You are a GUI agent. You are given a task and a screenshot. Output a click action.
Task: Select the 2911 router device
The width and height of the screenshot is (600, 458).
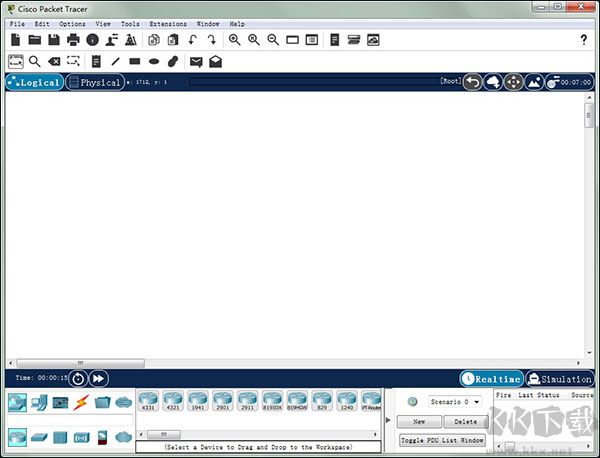coord(245,402)
